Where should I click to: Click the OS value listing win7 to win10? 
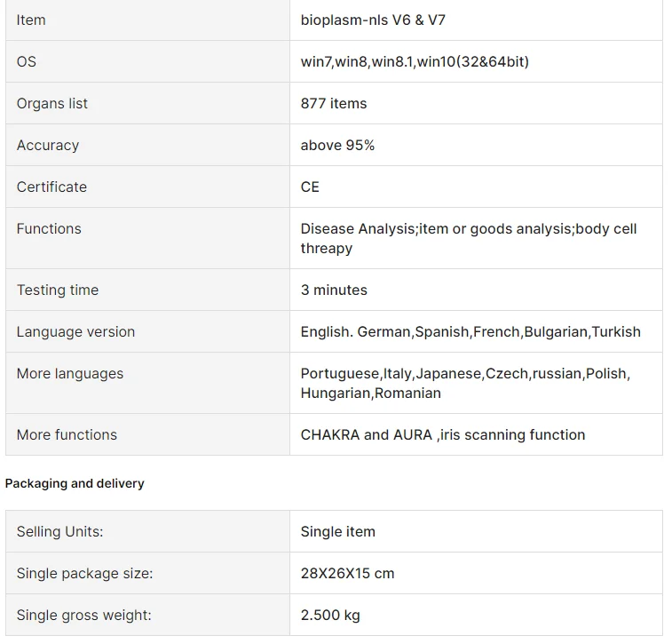tap(415, 61)
